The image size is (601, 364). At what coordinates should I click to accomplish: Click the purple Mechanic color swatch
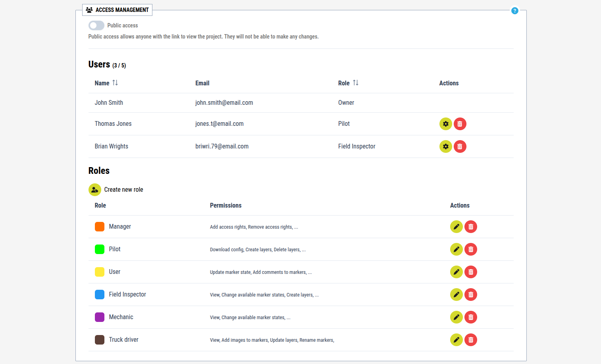point(100,317)
